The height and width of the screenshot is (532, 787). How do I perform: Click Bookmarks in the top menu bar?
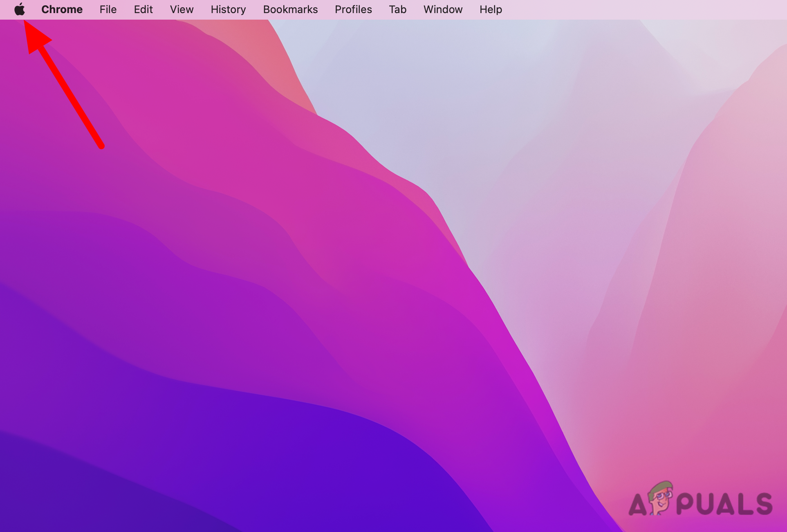290,9
